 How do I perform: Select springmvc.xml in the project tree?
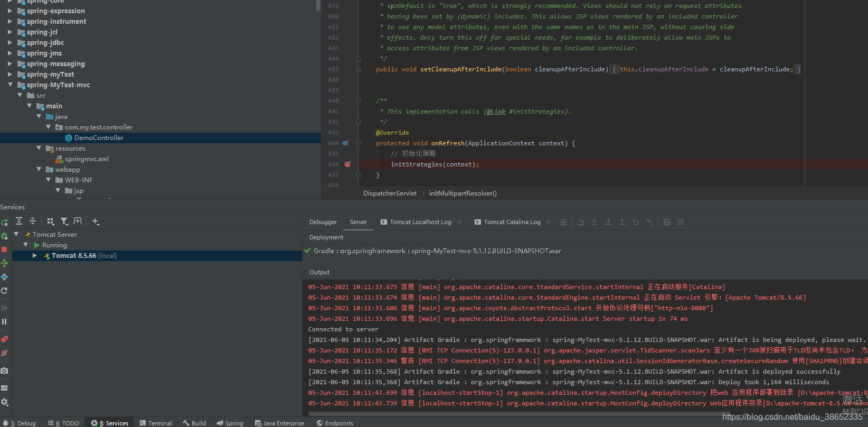(x=87, y=159)
